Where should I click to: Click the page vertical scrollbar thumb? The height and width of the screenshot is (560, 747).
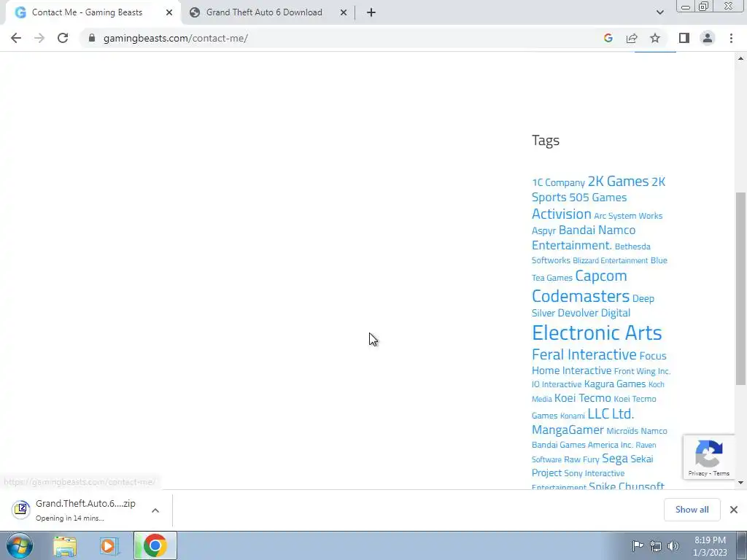[x=740, y=289]
